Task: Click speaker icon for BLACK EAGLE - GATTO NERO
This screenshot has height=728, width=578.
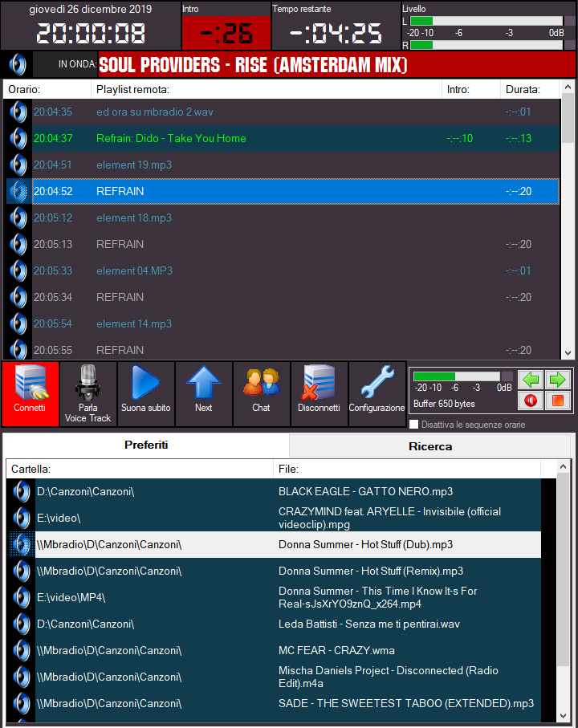Action: pos(22,492)
